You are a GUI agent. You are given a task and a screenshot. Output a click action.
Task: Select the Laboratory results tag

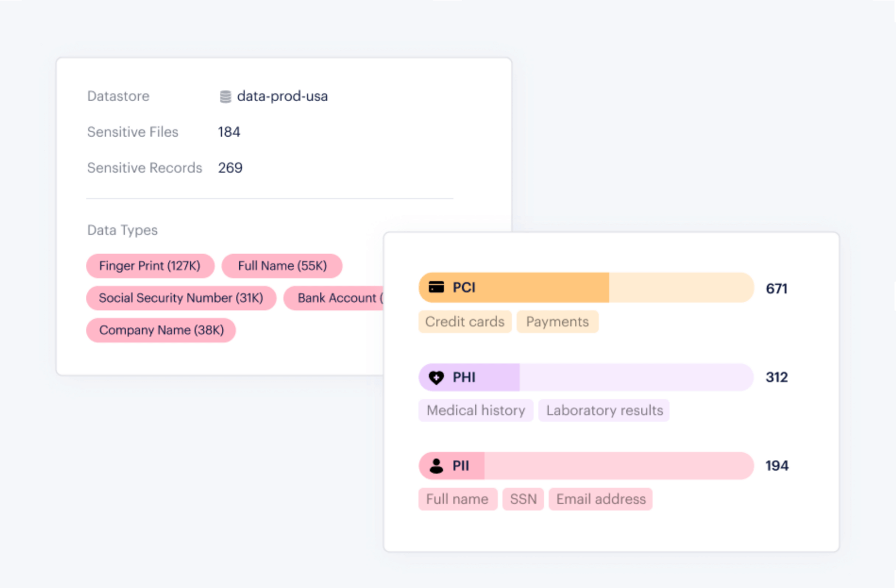(x=604, y=411)
